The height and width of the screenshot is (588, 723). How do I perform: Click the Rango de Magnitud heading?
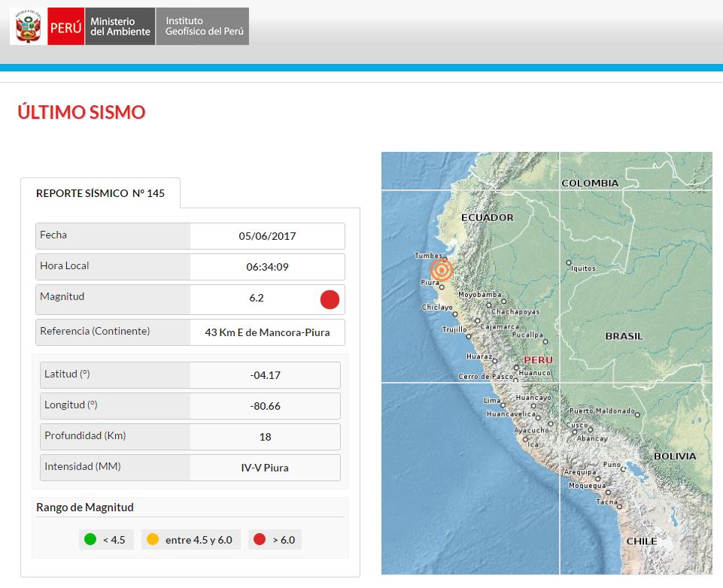85,508
